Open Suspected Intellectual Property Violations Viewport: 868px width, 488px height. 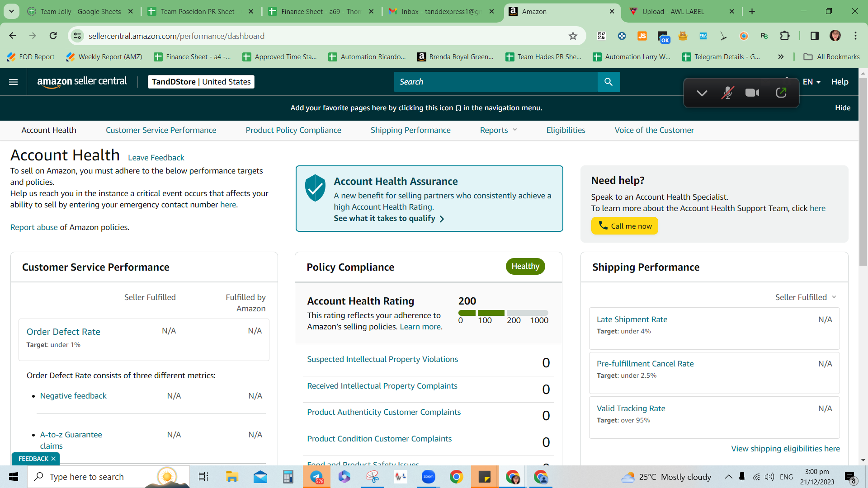[x=382, y=359]
